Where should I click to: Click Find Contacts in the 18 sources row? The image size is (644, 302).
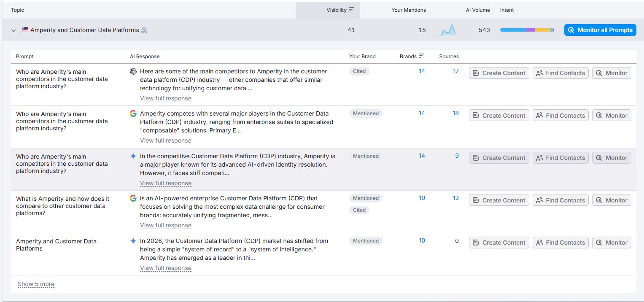click(x=560, y=116)
